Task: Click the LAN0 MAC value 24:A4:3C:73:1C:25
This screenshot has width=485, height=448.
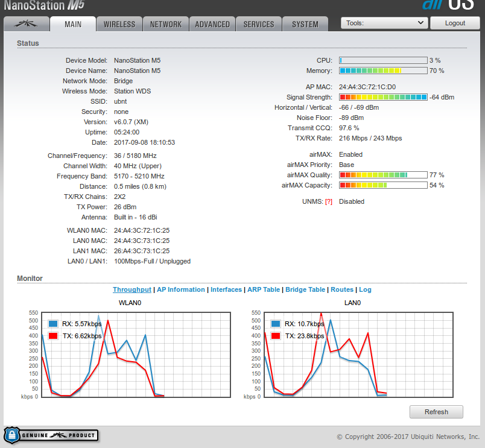Action: (142, 241)
